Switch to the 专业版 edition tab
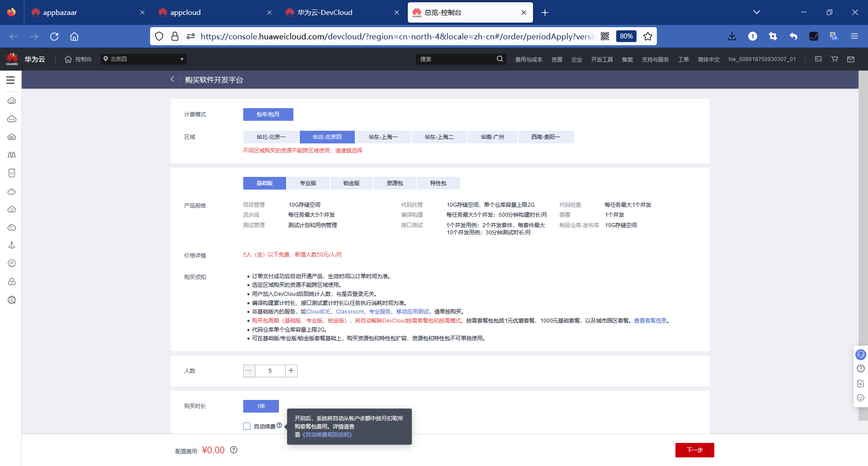 308,183
